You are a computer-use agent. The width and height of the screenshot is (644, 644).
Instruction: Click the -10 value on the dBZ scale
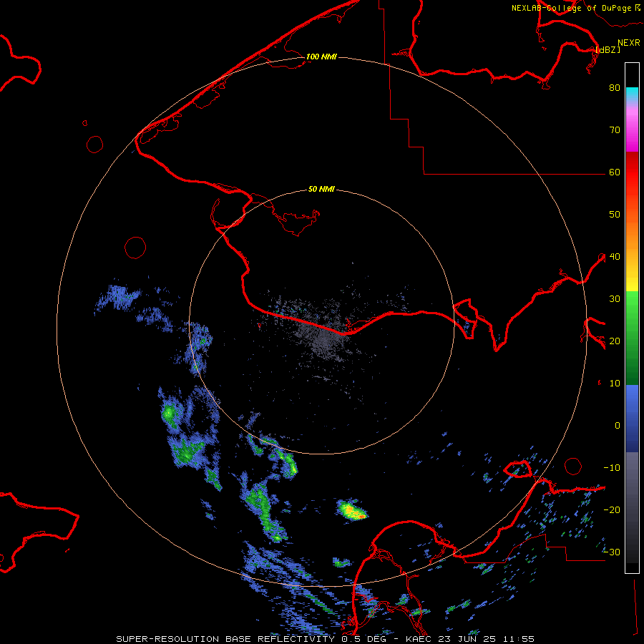[612, 467]
